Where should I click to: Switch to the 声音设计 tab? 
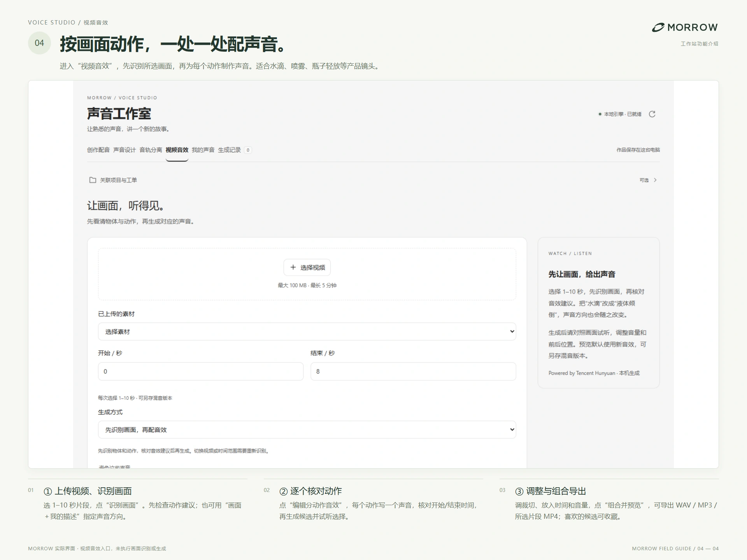124,150
